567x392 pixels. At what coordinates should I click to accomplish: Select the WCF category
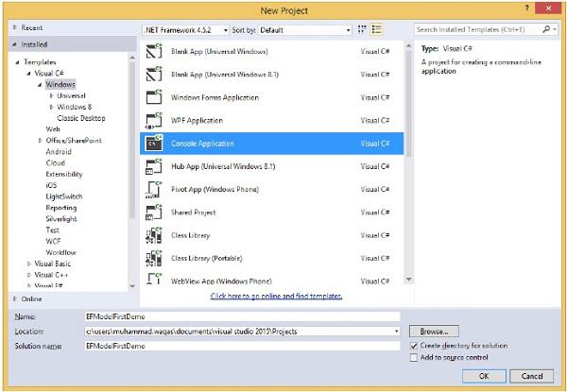coord(53,242)
